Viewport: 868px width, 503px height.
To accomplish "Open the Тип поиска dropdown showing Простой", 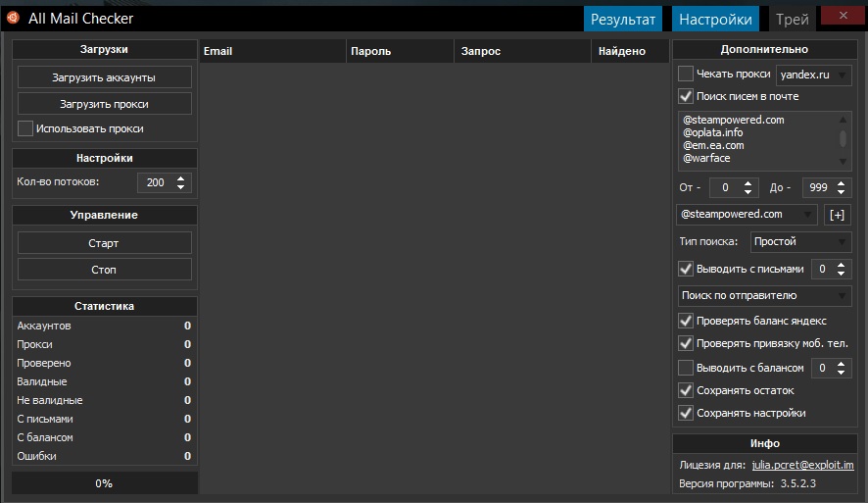I will click(x=800, y=241).
